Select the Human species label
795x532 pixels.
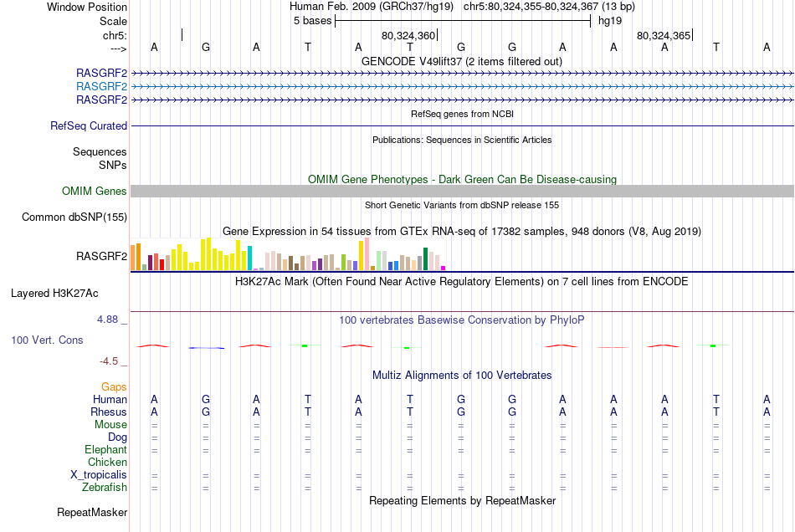click(x=110, y=399)
